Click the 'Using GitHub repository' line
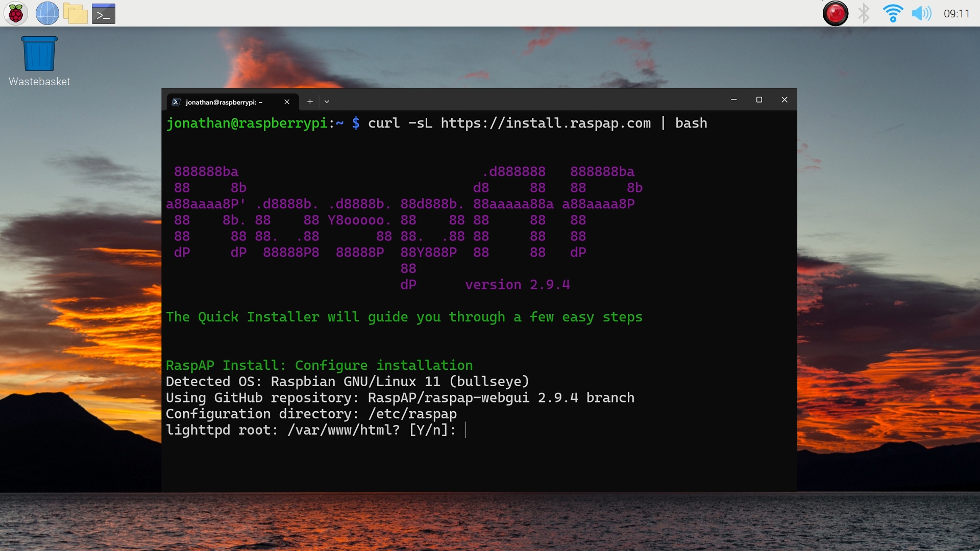The height and width of the screenshot is (551, 980). [400, 398]
